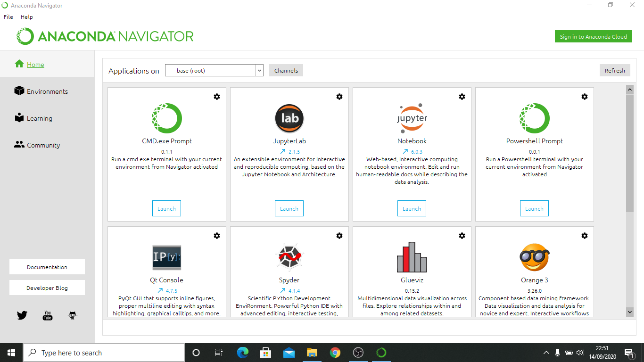Click the JupyterLab version 2.1.5 text

294,152
